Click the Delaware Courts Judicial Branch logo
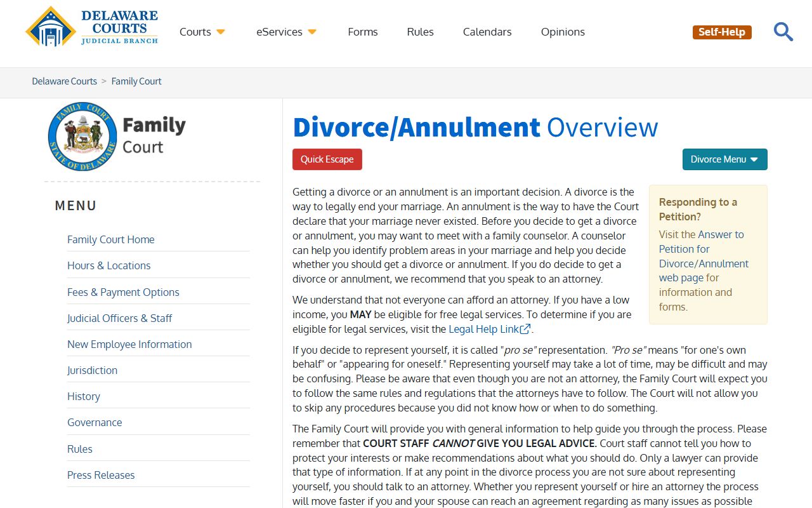Viewport: 812px width, 508px height. coord(92,27)
